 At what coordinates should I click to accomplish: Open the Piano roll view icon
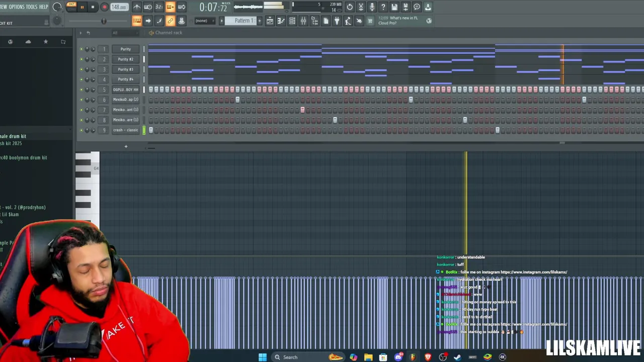(281, 21)
